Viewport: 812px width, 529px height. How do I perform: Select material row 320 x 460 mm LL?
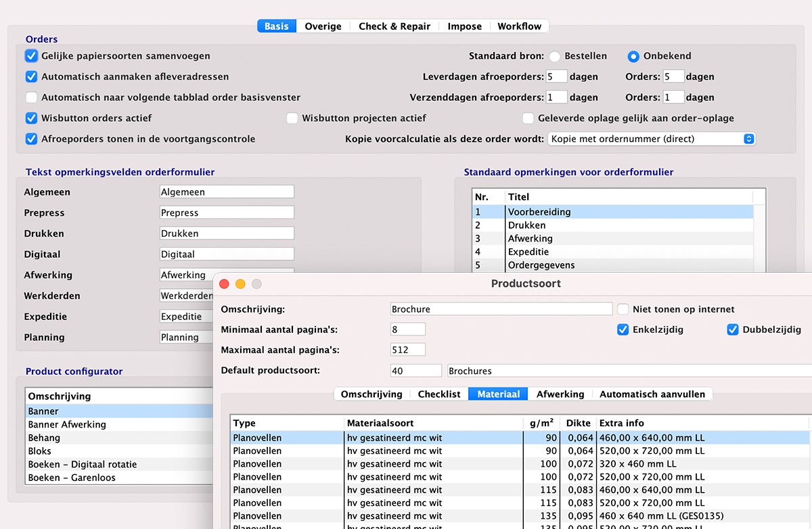click(520, 464)
